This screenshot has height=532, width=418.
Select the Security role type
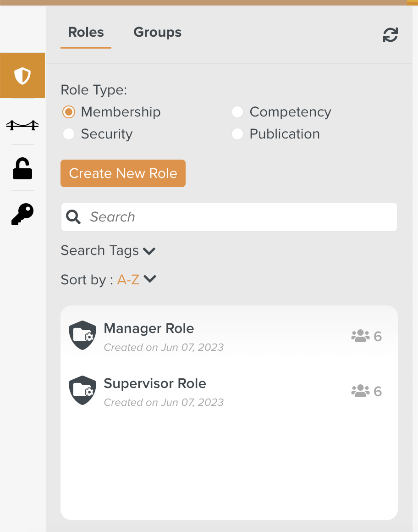pos(69,134)
